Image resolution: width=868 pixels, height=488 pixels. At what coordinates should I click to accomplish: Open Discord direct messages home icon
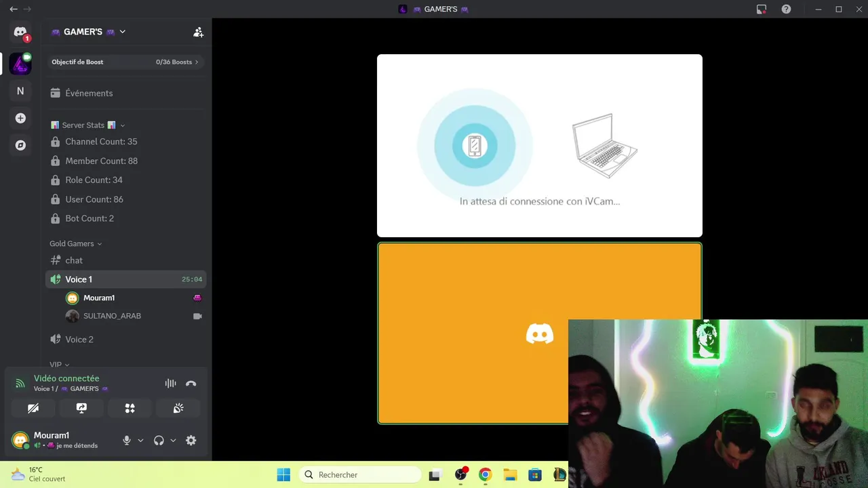click(20, 33)
